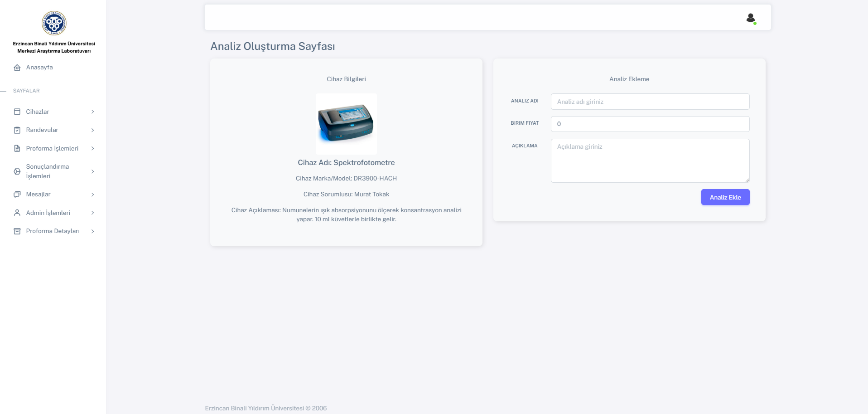Click the Admin İşlemleri person icon
Image resolution: width=868 pixels, height=414 pixels.
[x=17, y=213]
